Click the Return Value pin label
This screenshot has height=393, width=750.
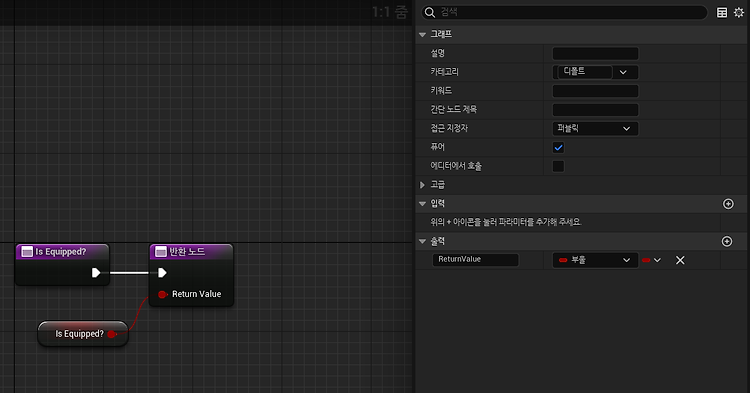(x=197, y=294)
